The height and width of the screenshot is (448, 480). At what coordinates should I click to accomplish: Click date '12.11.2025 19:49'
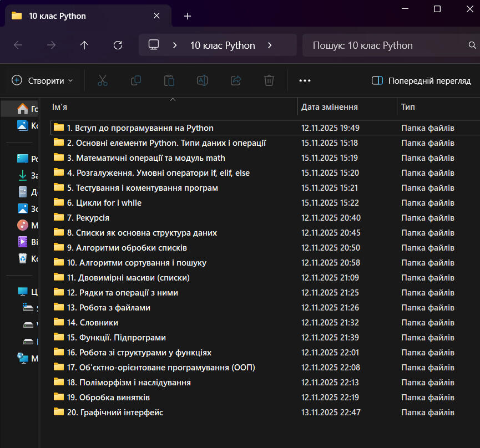tap(330, 128)
